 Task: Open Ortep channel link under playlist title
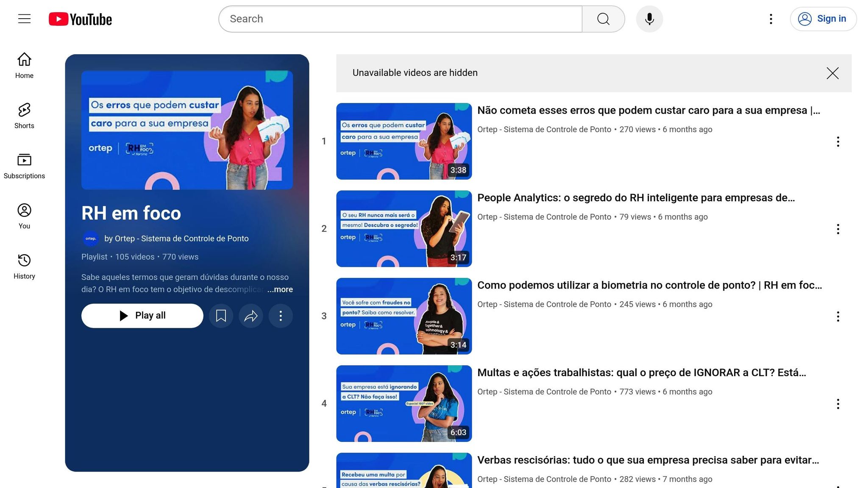point(176,238)
